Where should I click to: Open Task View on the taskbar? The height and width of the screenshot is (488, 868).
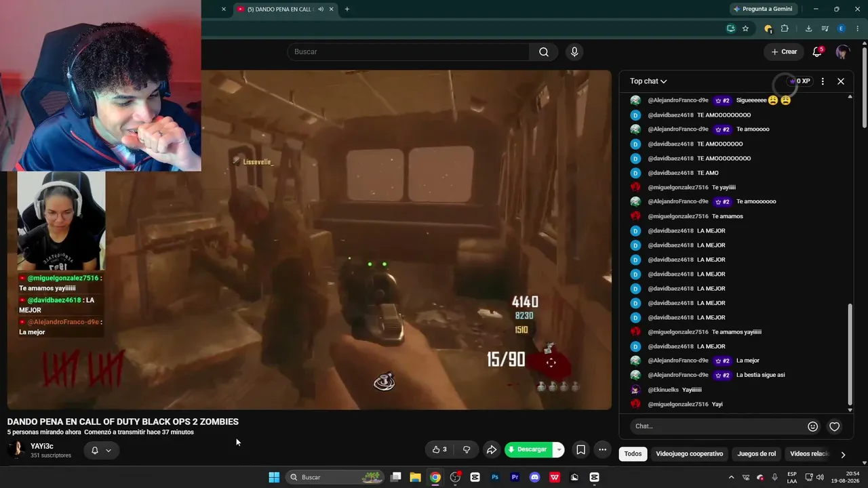click(396, 477)
